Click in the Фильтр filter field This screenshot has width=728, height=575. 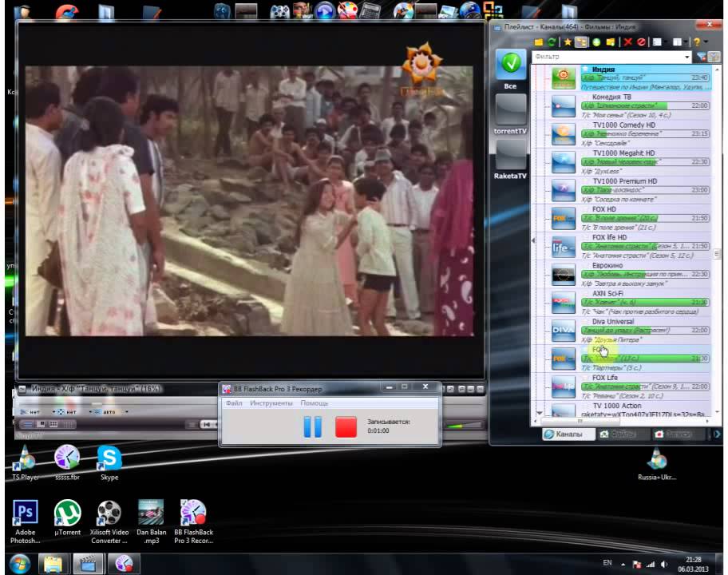607,57
